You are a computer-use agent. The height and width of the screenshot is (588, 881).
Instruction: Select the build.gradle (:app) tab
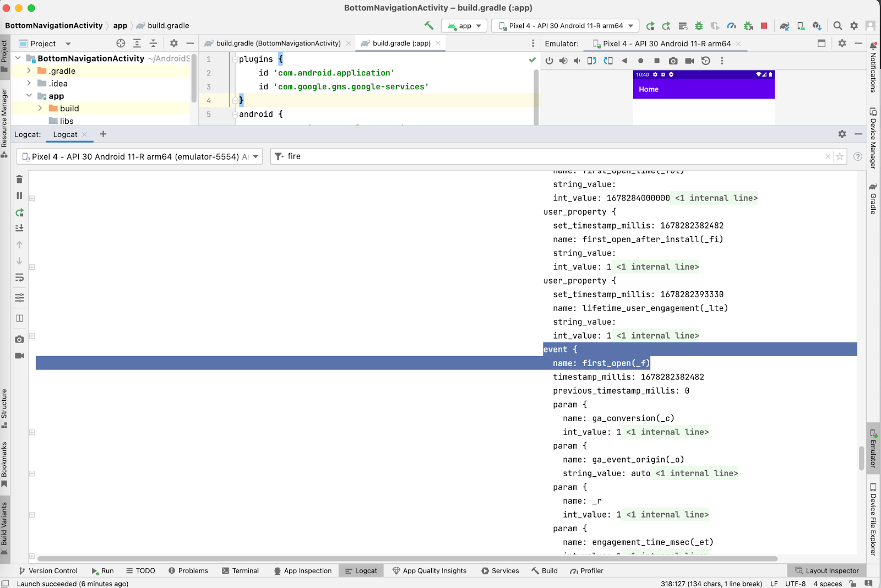click(x=401, y=43)
